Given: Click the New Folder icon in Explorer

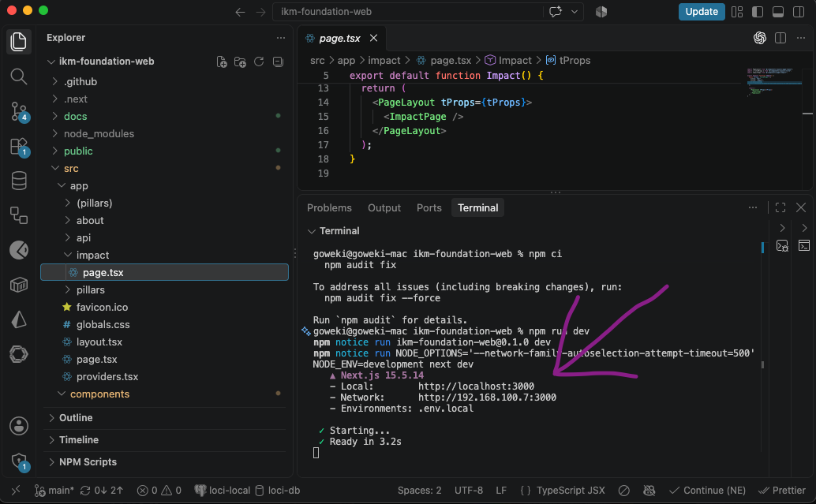Looking at the screenshot, I should (240, 62).
